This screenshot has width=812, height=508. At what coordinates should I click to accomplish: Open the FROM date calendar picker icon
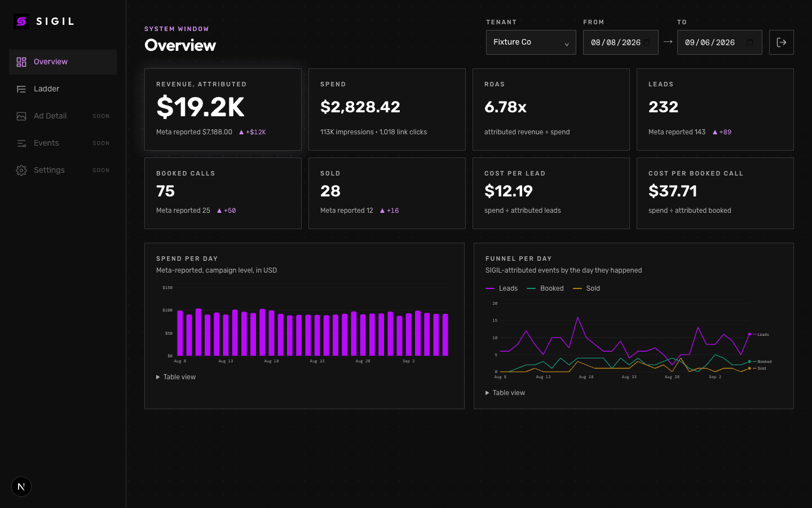[647, 42]
